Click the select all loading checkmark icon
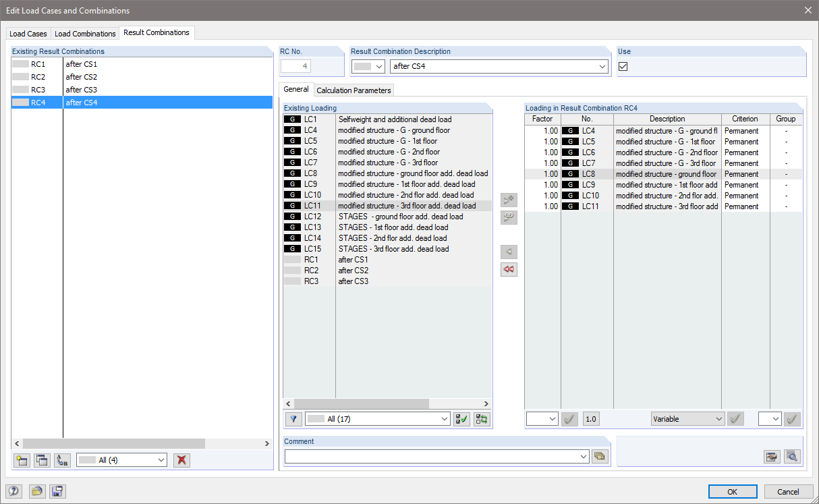819x504 pixels. coord(461,419)
